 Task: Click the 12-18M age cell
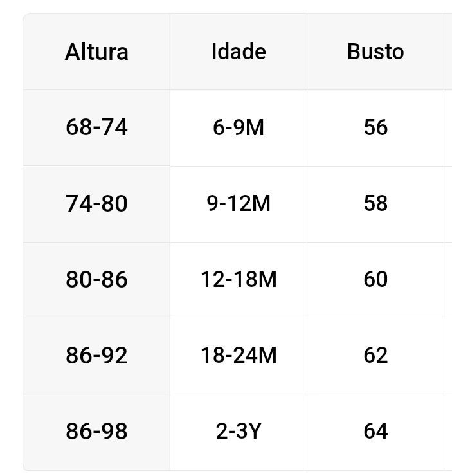click(239, 279)
